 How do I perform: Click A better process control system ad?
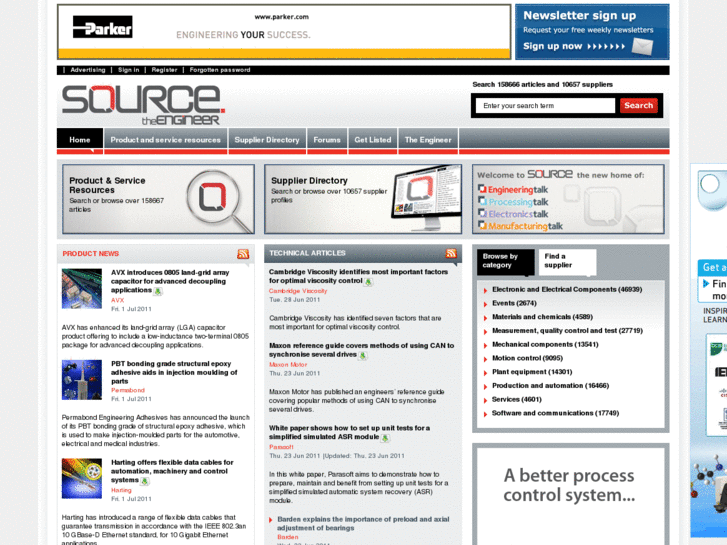coord(570,495)
